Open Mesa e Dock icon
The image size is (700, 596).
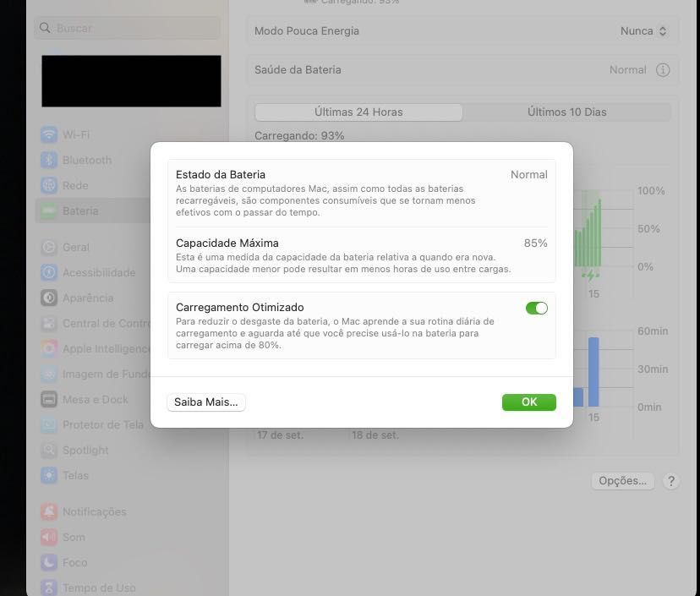(x=49, y=399)
